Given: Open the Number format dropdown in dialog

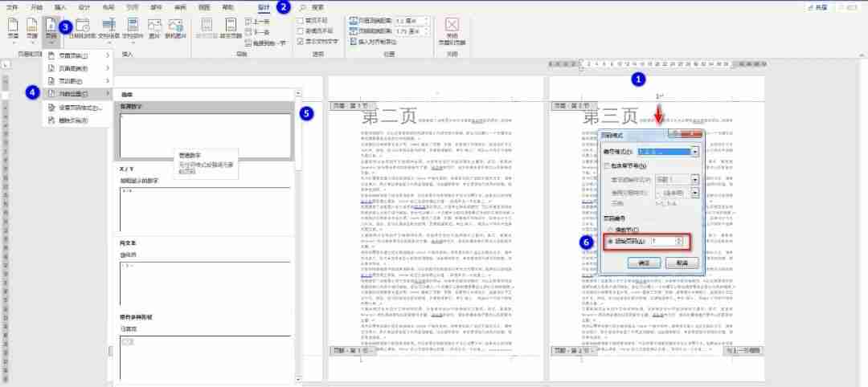Looking at the screenshot, I should (695, 151).
